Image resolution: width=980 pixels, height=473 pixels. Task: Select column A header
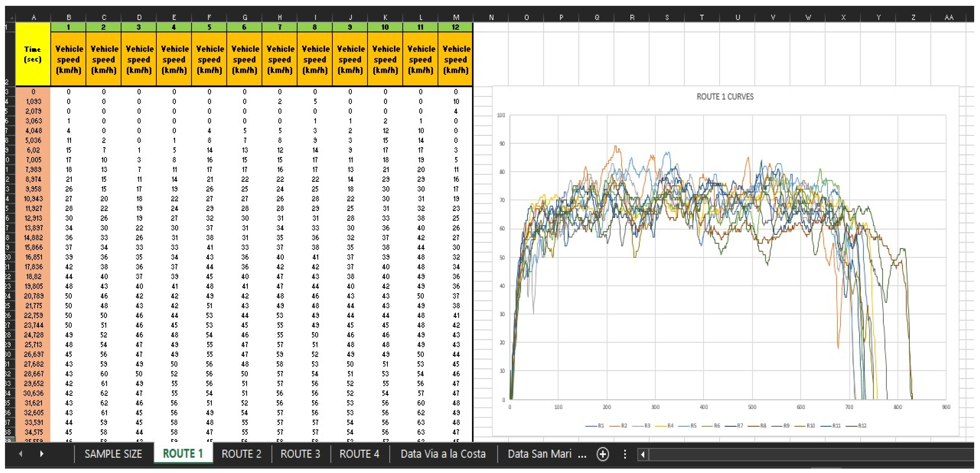[34, 17]
